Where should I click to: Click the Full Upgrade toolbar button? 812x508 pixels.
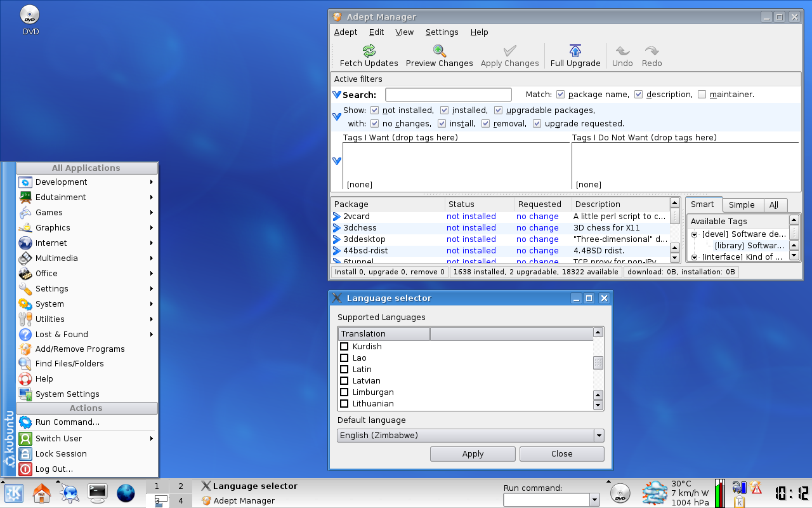click(575, 56)
